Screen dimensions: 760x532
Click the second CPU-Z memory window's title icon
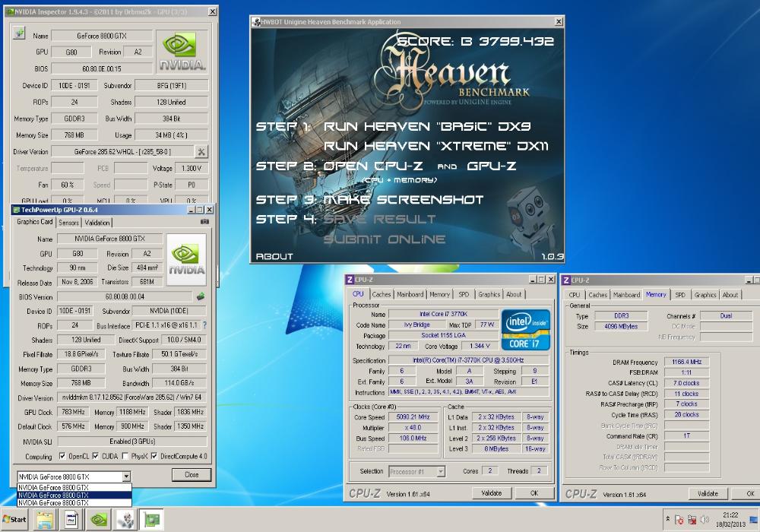[x=566, y=280]
